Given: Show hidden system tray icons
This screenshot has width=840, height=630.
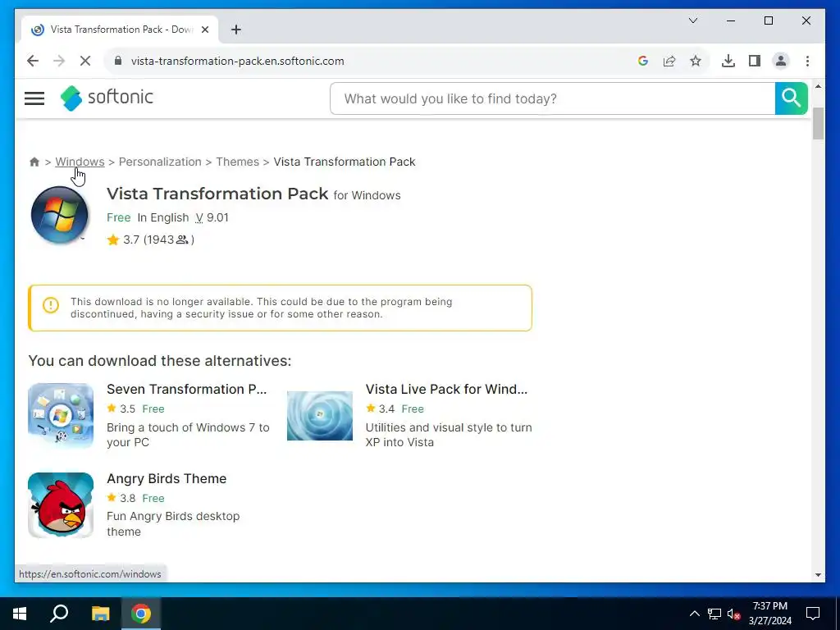Looking at the screenshot, I should click(x=694, y=614).
